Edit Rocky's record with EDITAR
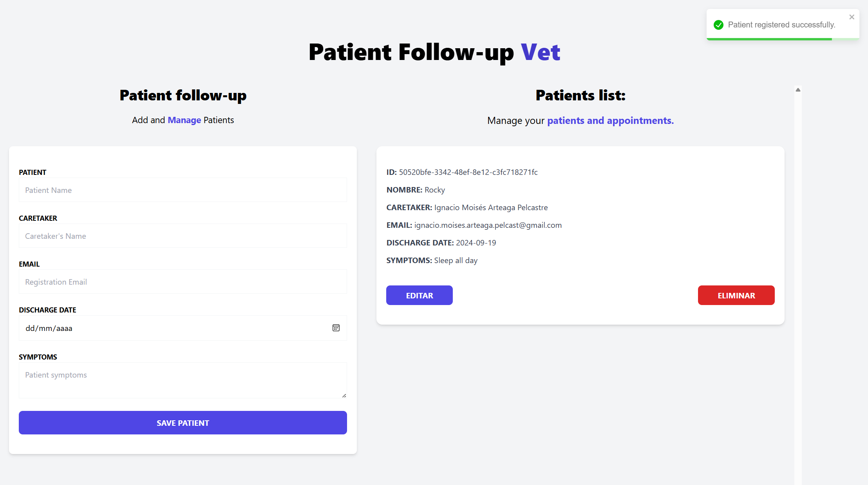The image size is (868, 485). click(420, 295)
